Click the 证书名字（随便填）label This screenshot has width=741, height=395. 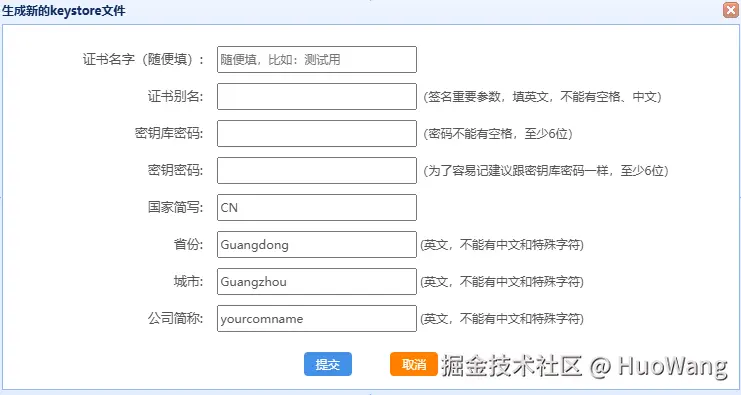click(143, 60)
